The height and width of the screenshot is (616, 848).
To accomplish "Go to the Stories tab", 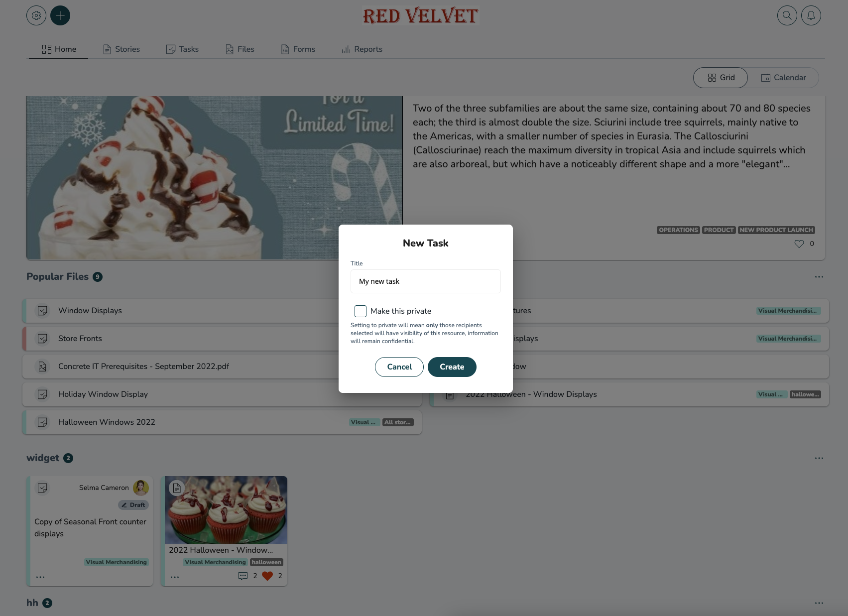I will point(121,49).
